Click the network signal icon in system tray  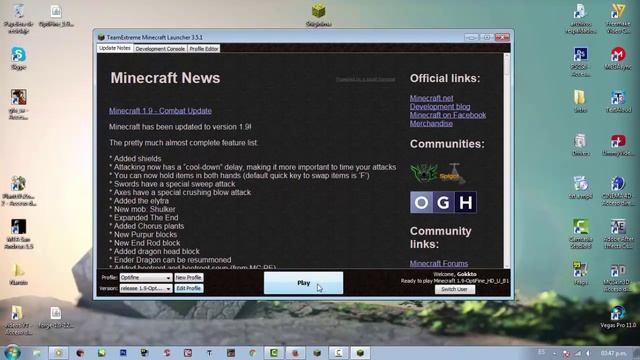click(578, 353)
